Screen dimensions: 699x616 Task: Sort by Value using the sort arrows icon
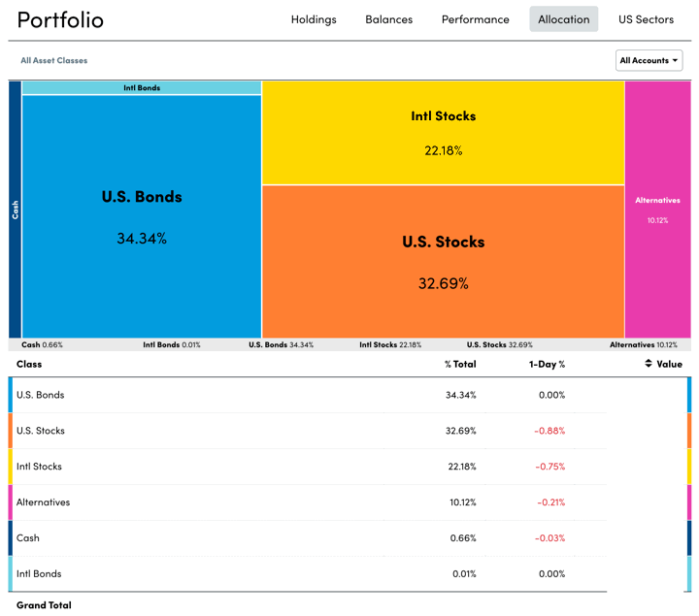(649, 364)
